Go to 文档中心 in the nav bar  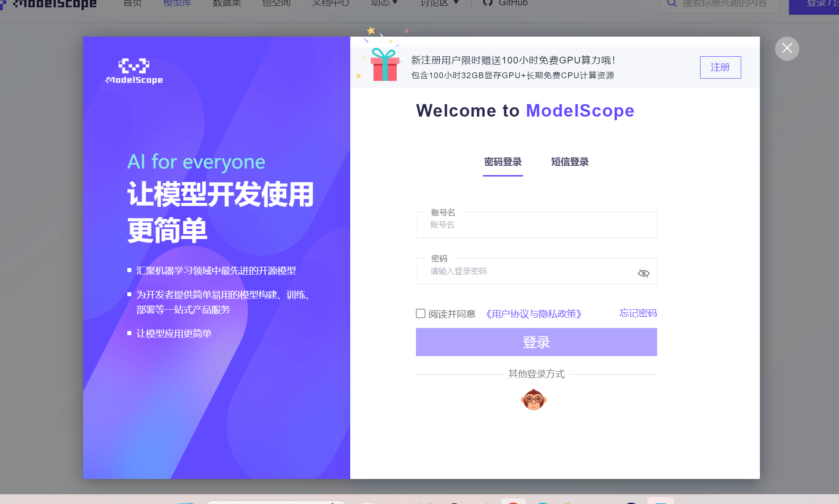(x=331, y=3)
